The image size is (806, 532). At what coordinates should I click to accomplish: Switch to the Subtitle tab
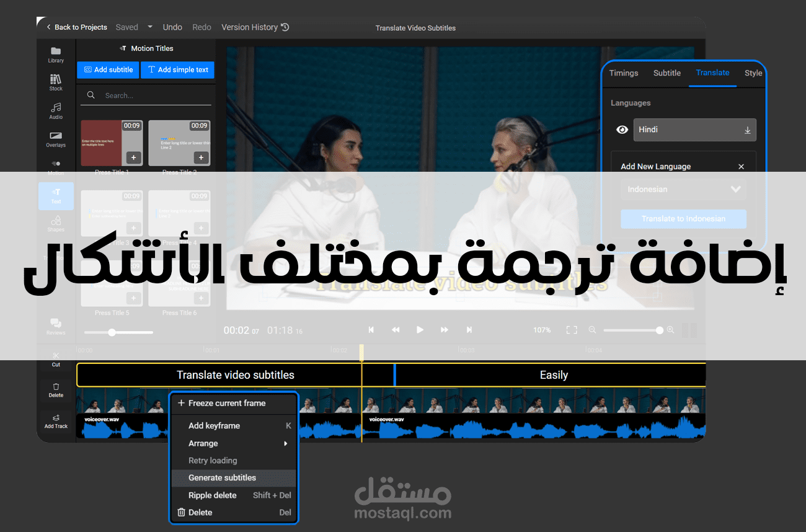point(667,73)
